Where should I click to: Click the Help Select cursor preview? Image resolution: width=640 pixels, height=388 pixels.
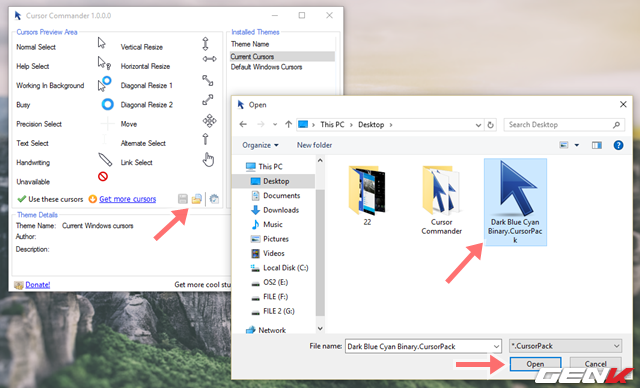pyautogui.click(x=104, y=63)
